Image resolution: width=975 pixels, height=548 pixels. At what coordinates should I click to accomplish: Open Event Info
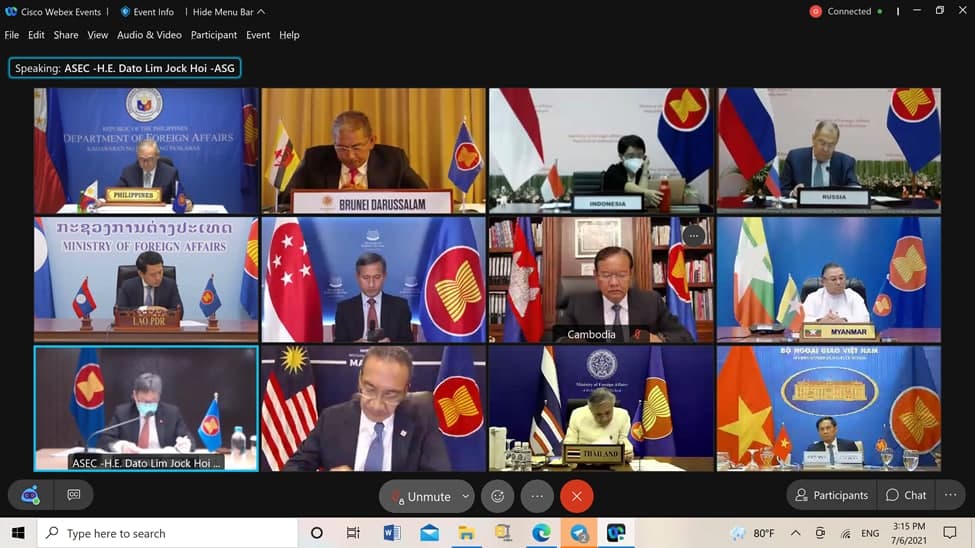146,12
